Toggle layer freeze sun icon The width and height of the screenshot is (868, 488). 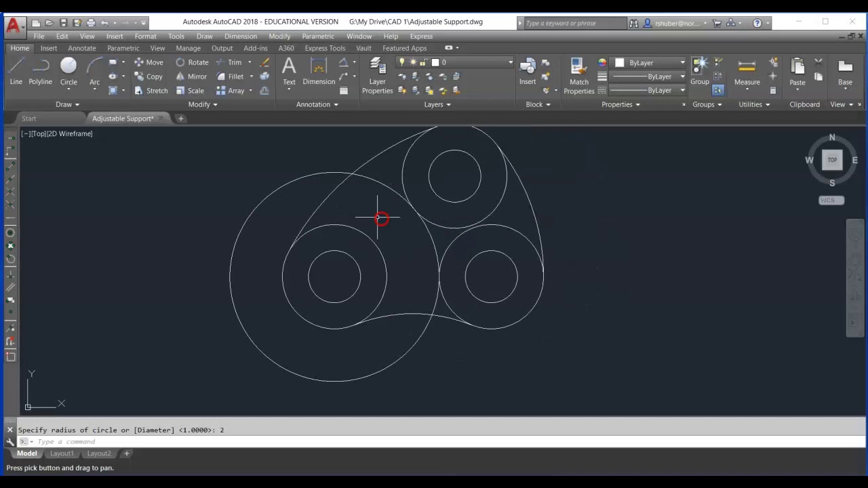point(413,62)
